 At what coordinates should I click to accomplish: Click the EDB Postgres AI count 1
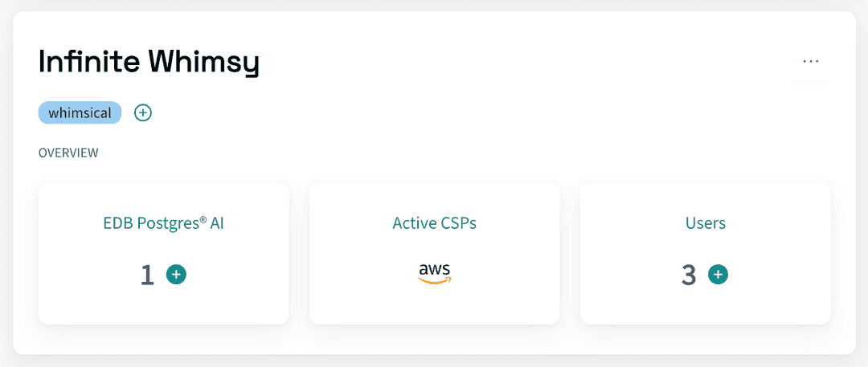point(147,275)
